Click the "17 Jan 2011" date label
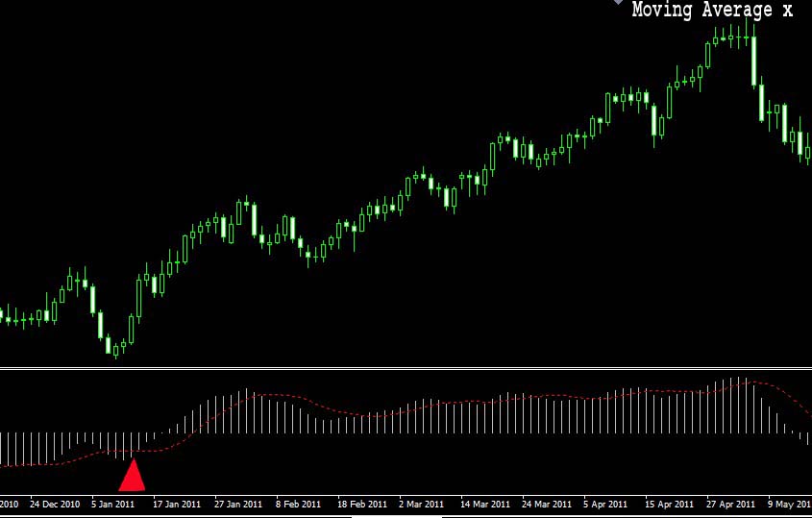Viewport: 812px width, 518px height. coord(177,504)
